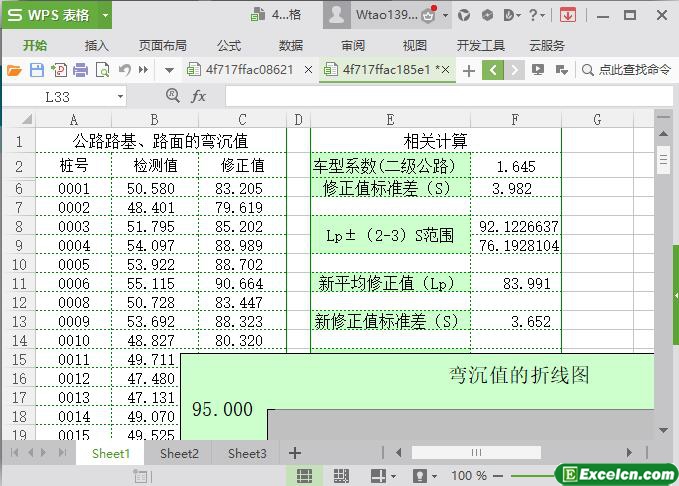Viewport: 679px width, 486px height.
Task: Click the red download box icon
Action: [568, 15]
